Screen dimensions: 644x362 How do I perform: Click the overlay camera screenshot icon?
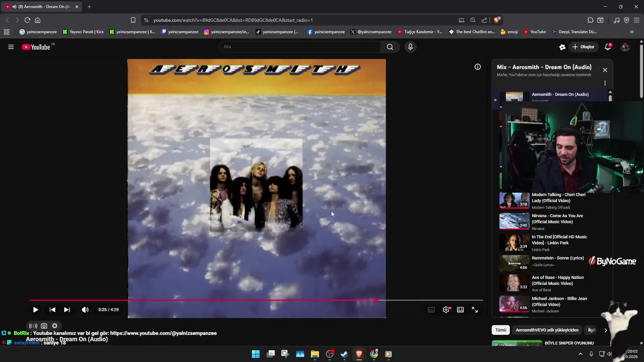pyautogui.click(x=44, y=326)
